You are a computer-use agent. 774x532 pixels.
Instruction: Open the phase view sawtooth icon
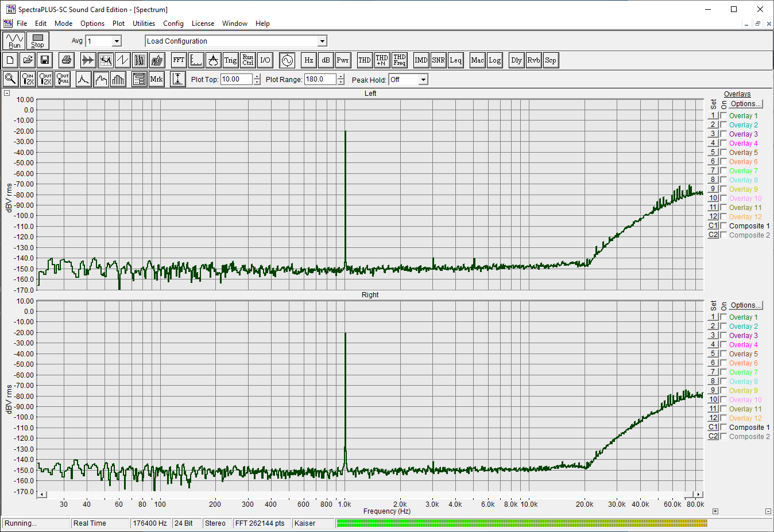122,60
